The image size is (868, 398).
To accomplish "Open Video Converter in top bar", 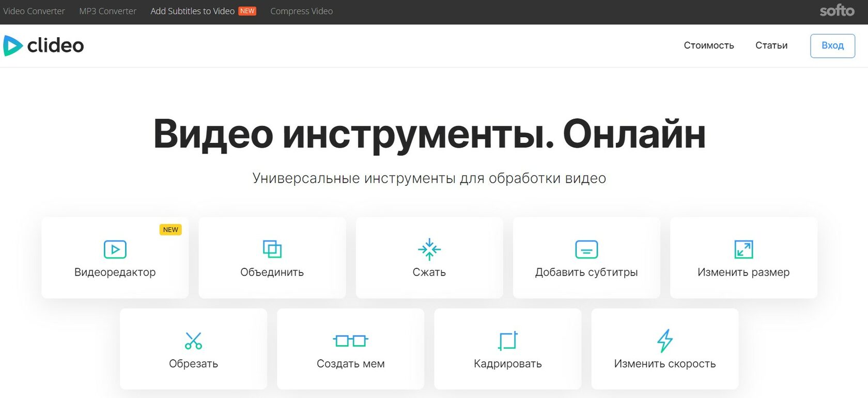I will click(x=34, y=11).
